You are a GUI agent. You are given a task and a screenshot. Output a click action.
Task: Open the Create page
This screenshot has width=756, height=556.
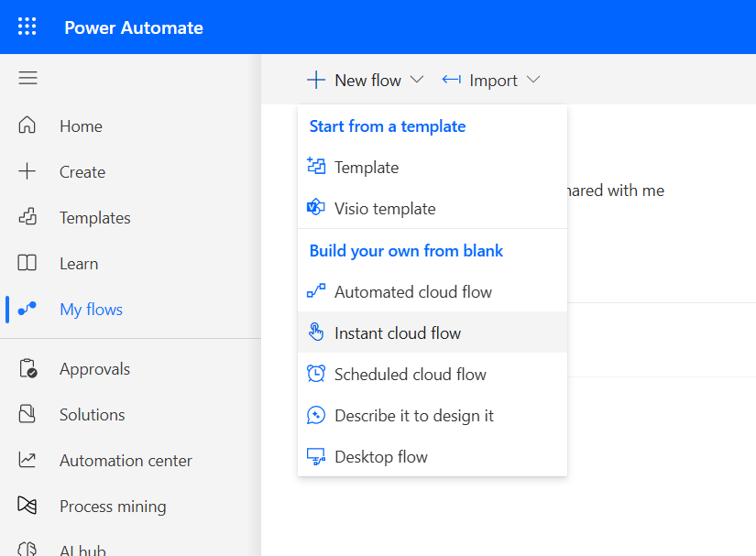click(82, 171)
